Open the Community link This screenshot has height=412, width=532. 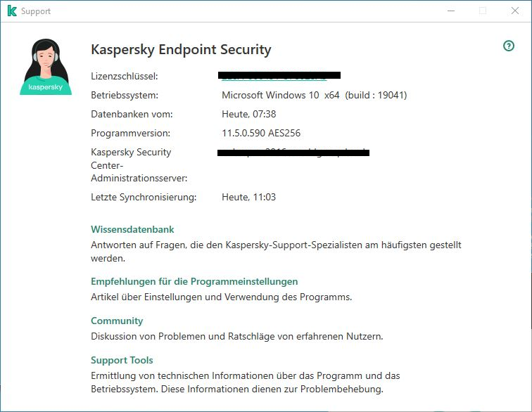click(117, 321)
